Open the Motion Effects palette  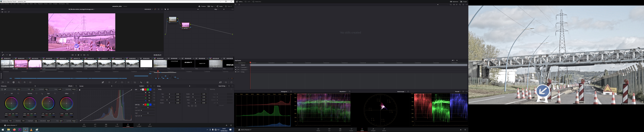(30, 82)
